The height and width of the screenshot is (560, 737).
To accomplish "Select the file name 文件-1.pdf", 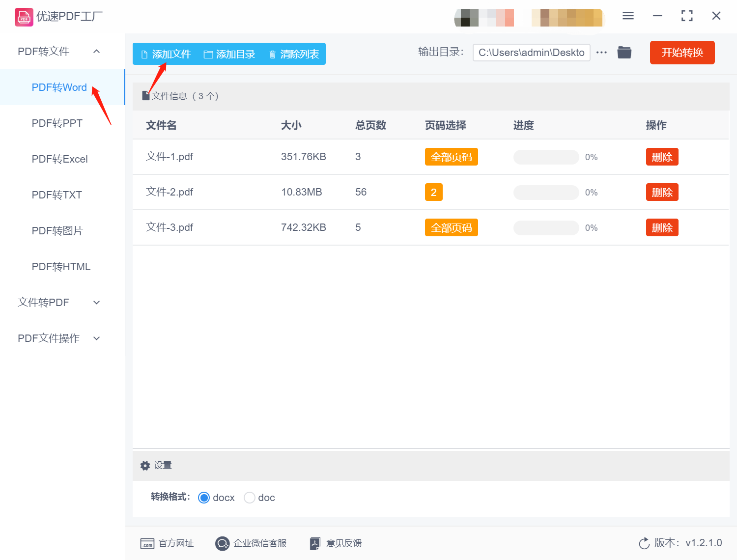I will tap(170, 157).
